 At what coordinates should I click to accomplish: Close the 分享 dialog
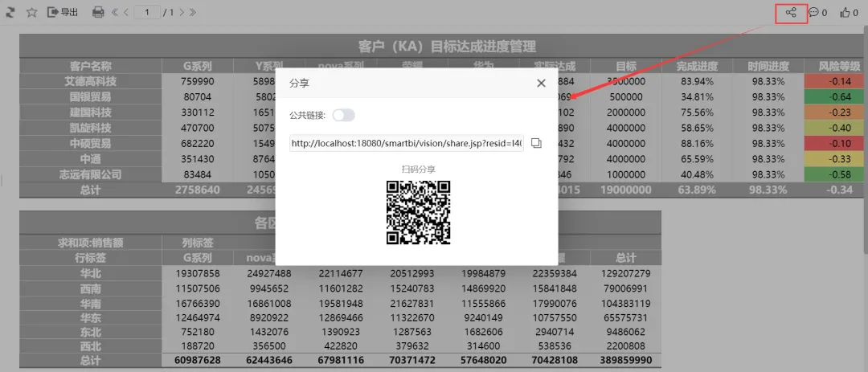542,83
